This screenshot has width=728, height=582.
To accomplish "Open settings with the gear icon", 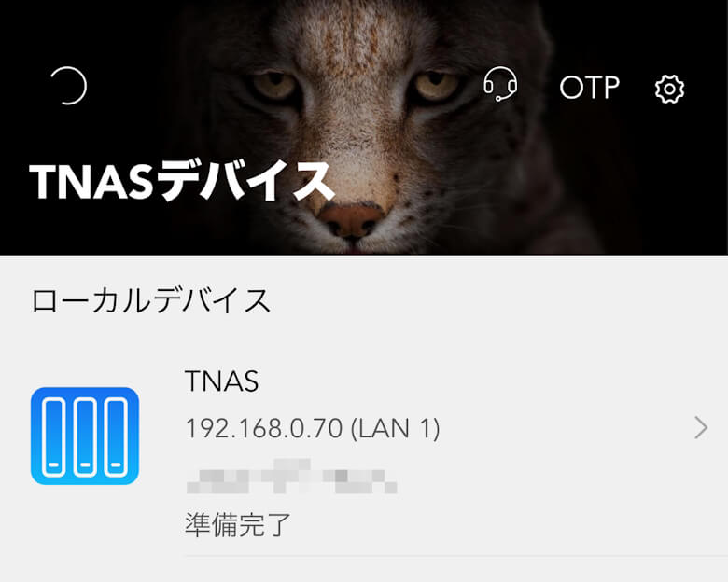I will (669, 89).
